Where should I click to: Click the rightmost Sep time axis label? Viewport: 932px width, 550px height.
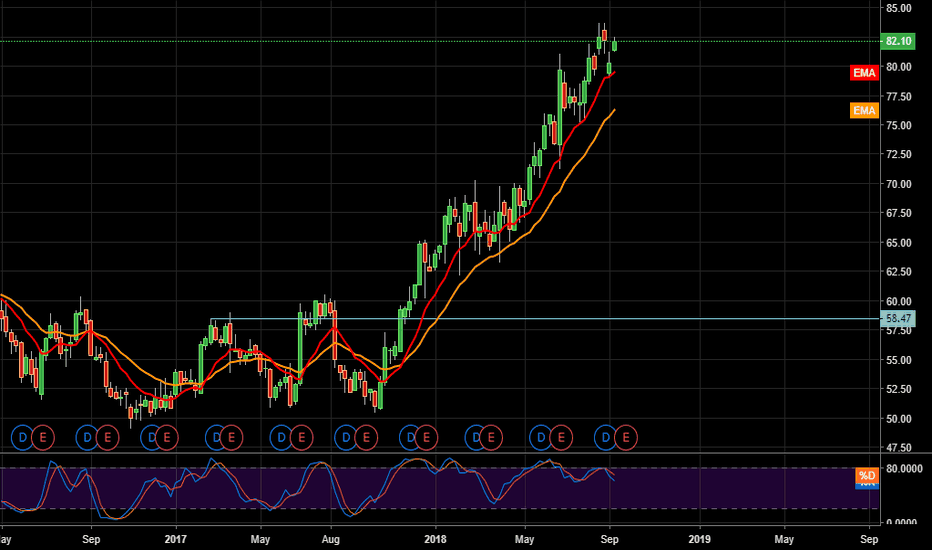(869, 539)
